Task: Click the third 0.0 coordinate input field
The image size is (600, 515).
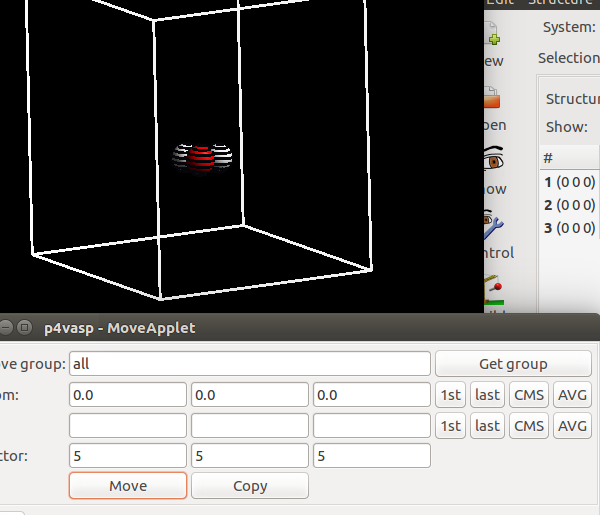Action: click(371, 395)
